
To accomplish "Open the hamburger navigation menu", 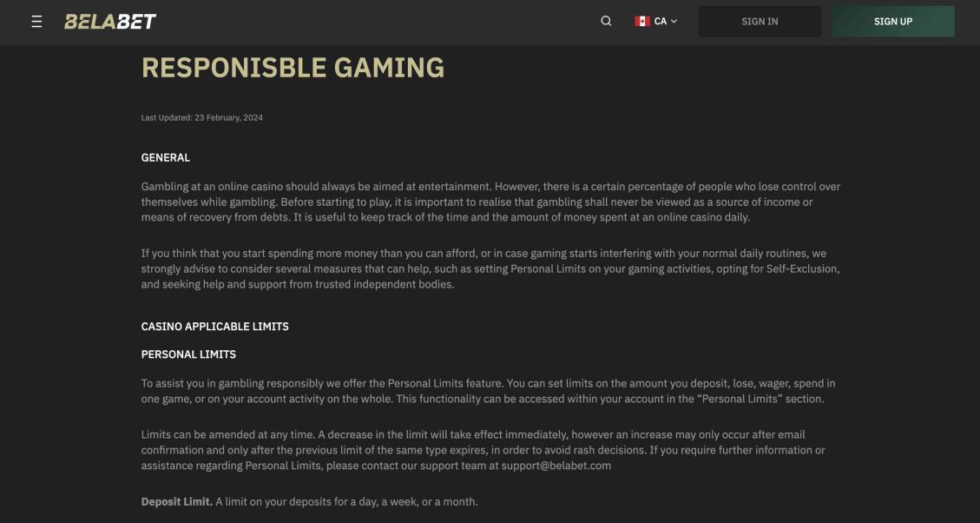I will pos(36,21).
